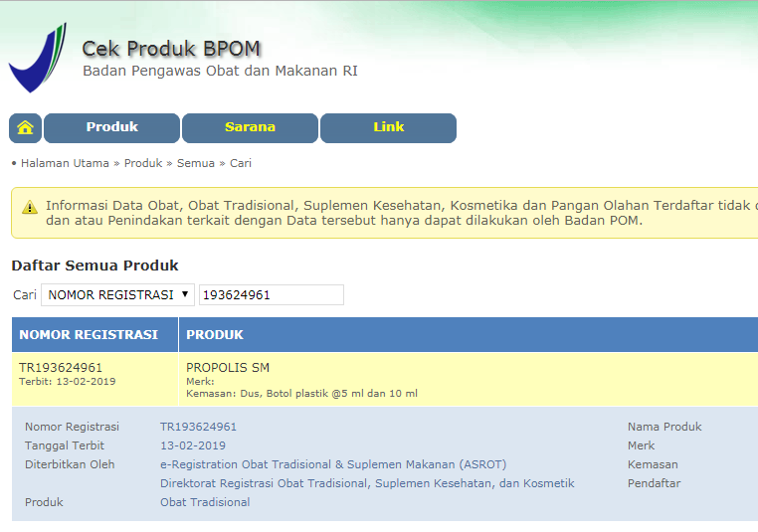This screenshot has height=532, width=758.
Task: Open the Link menu tab
Action: click(x=388, y=128)
